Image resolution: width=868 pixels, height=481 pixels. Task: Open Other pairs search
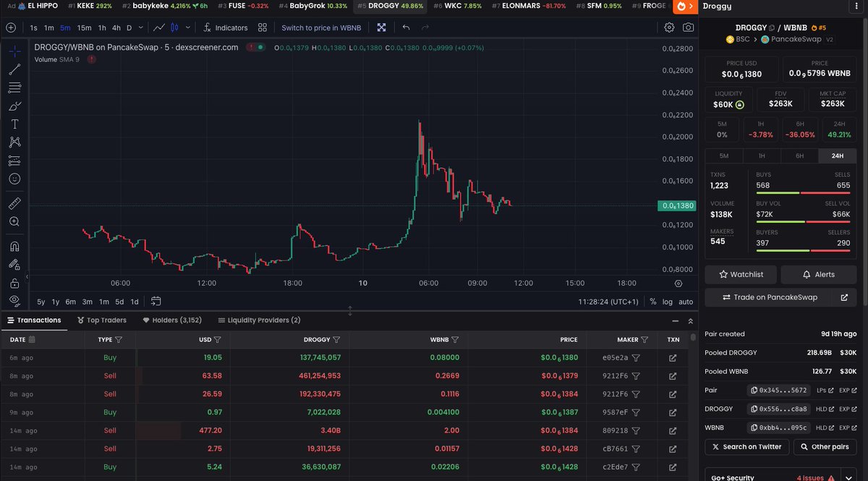tap(825, 447)
